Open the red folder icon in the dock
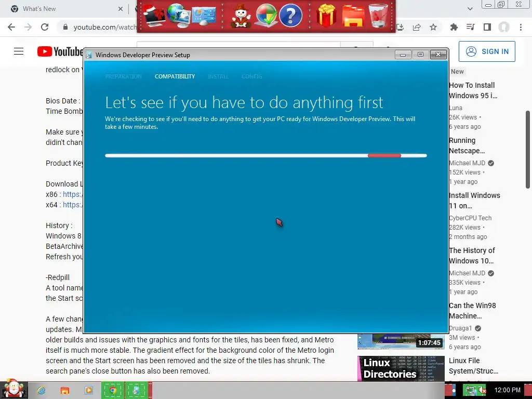Screen dimensions: 532x399 [353, 16]
